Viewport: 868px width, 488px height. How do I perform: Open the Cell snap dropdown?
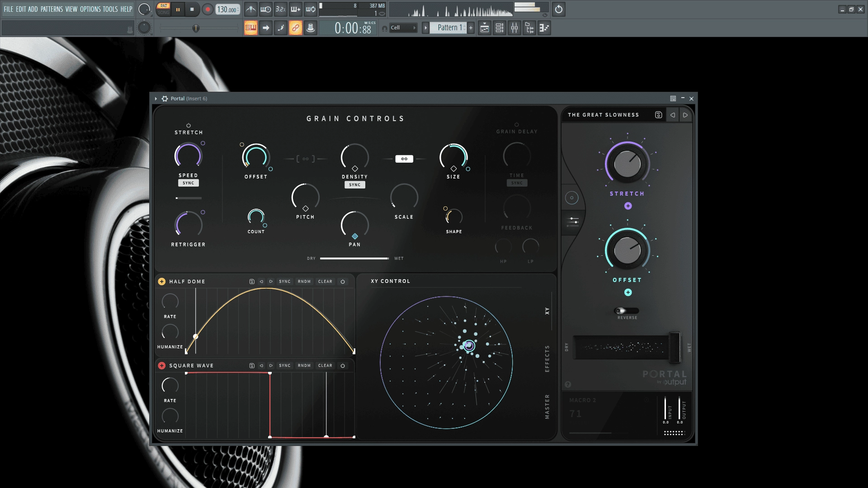(403, 28)
